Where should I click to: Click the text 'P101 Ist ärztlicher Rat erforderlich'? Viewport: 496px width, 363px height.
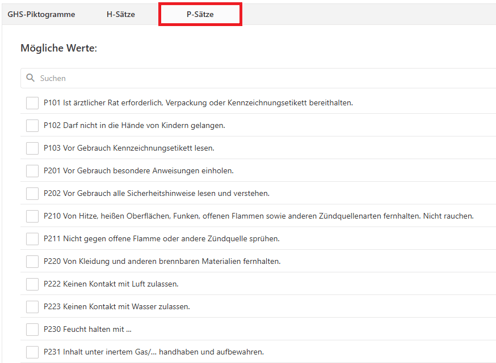point(103,103)
